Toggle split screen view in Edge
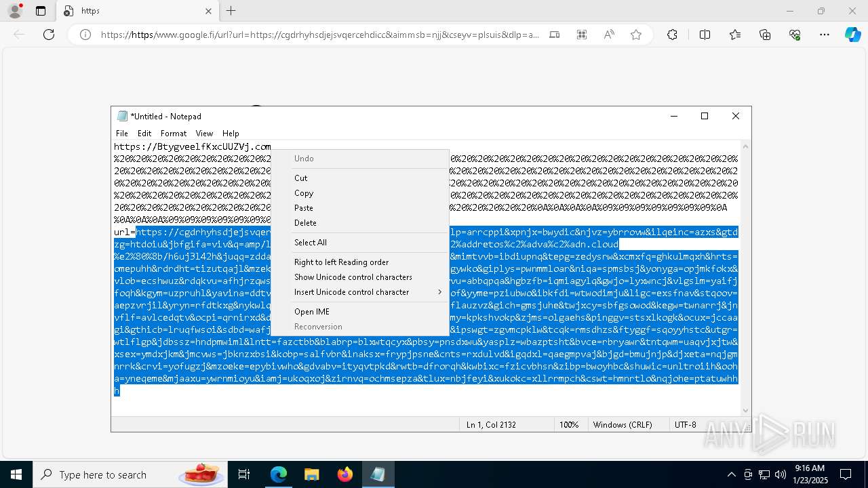 pos(705,35)
